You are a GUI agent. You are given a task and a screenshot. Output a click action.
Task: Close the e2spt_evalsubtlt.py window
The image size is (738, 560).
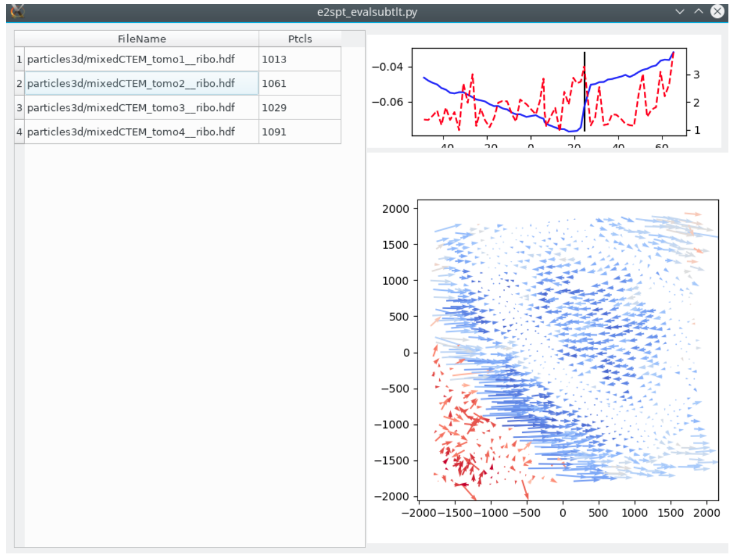717,11
